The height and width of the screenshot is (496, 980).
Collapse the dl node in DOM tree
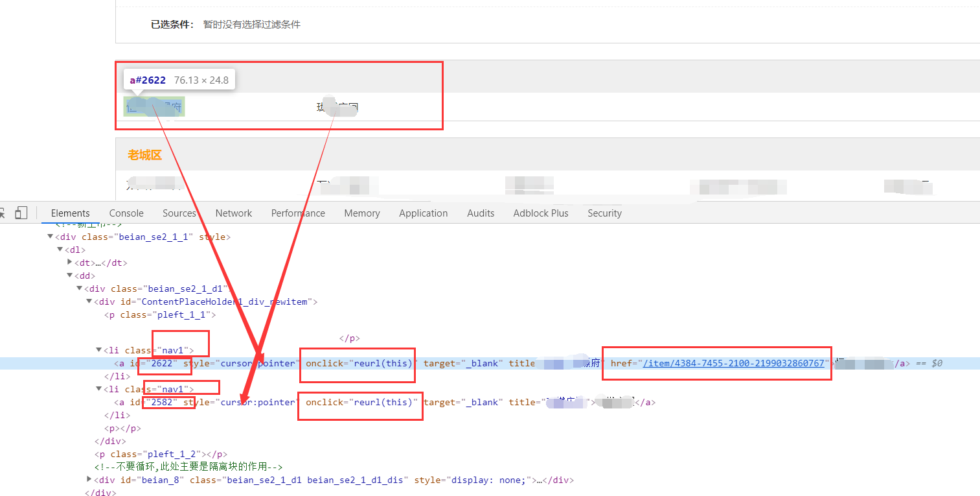pos(60,250)
